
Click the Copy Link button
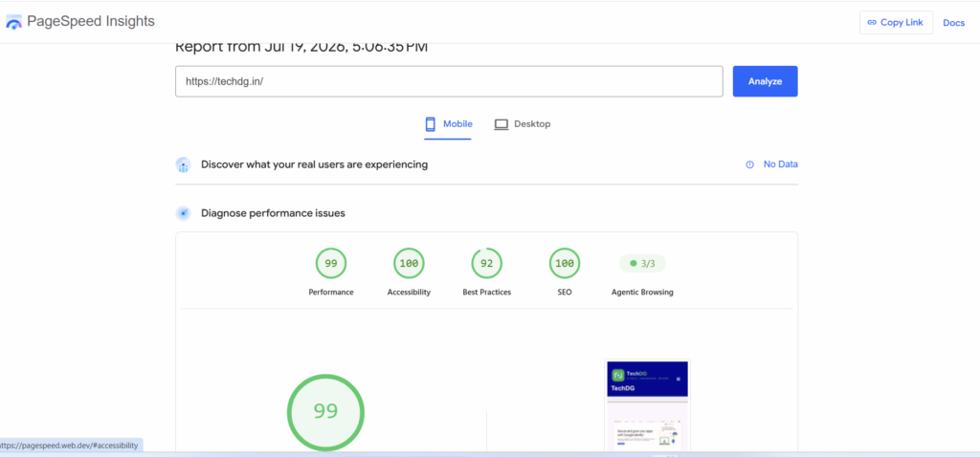pyautogui.click(x=896, y=23)
